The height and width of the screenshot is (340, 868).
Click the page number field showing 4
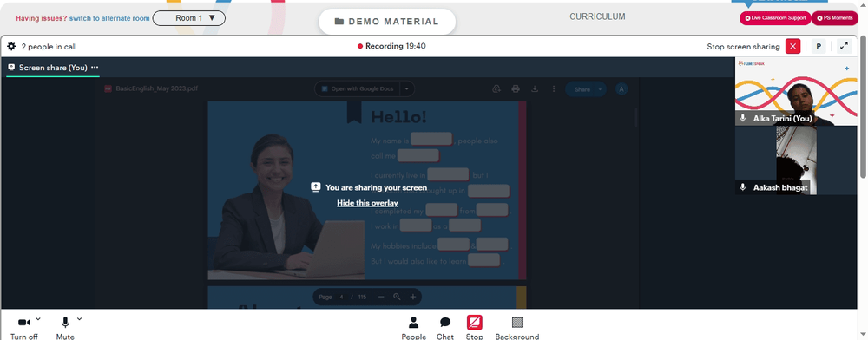[341, 297]
